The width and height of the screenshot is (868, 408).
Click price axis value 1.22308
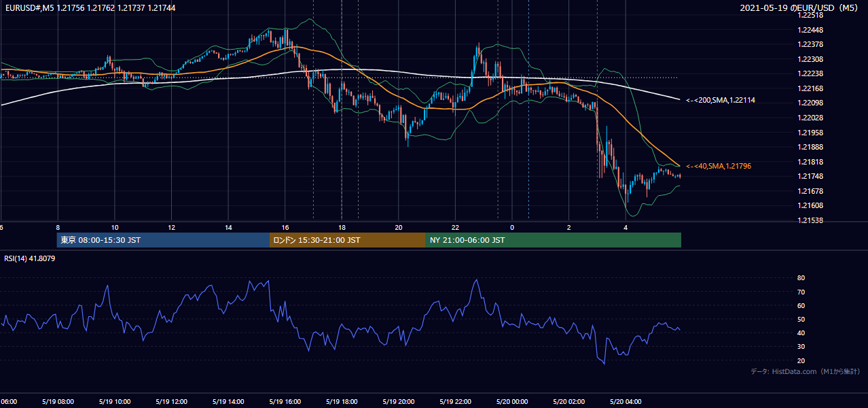click(811, 59)
